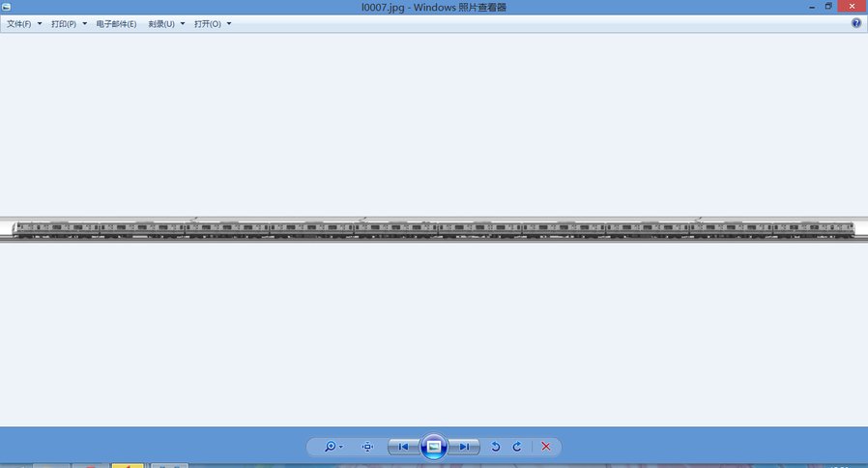Delete the photo with red X
The width and height of the screenshot is (868, 468).
point(546,447)
